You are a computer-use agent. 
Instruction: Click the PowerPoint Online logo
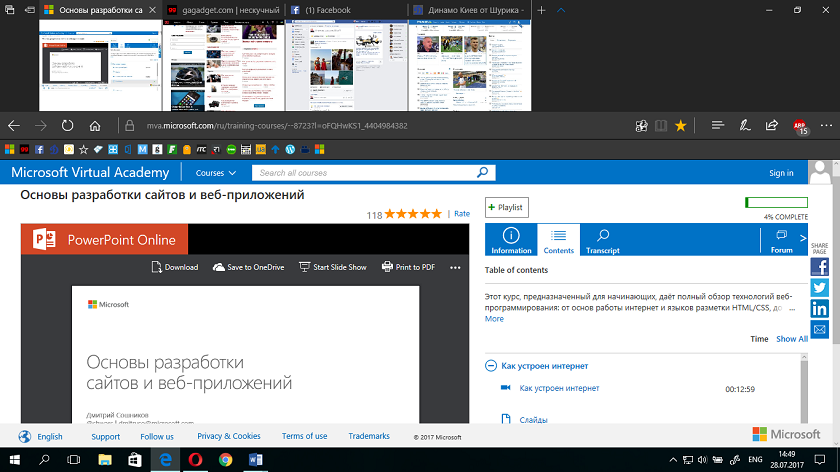[x=104, y=239]
